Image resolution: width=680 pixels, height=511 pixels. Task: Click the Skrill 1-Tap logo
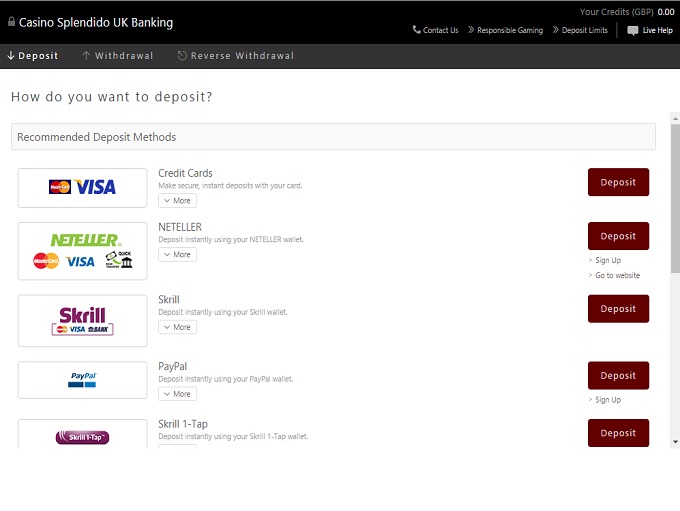[82, 436]
